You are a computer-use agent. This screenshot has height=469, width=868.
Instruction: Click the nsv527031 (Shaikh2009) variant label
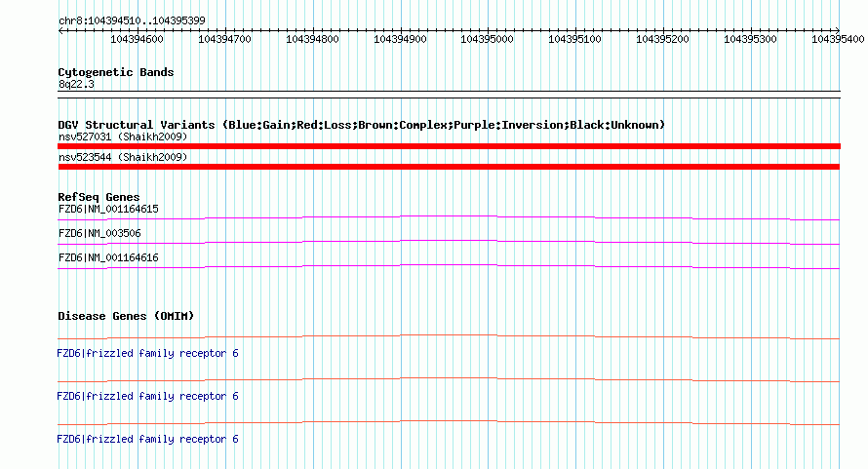click(x=123, y=137)
